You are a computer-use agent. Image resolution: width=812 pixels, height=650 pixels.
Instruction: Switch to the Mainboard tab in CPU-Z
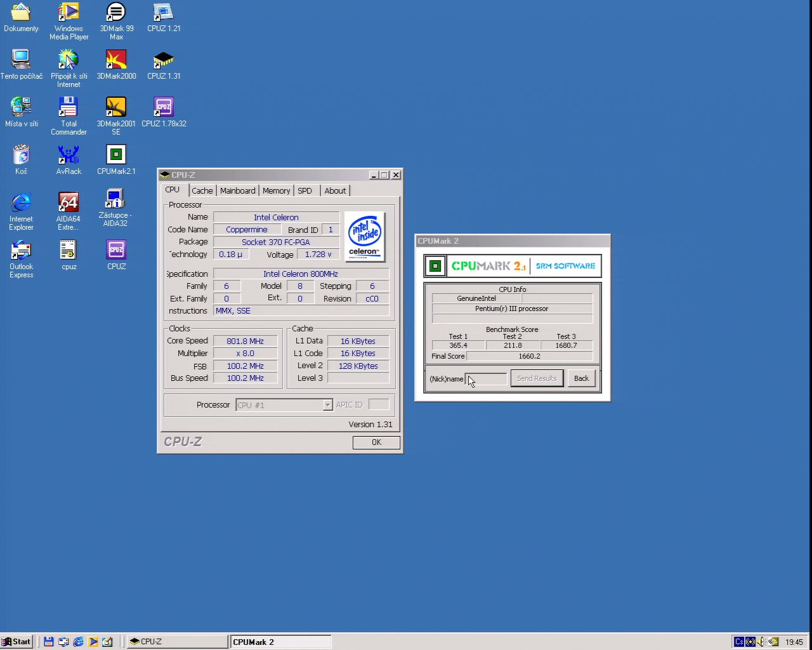(x=238, y=190)
